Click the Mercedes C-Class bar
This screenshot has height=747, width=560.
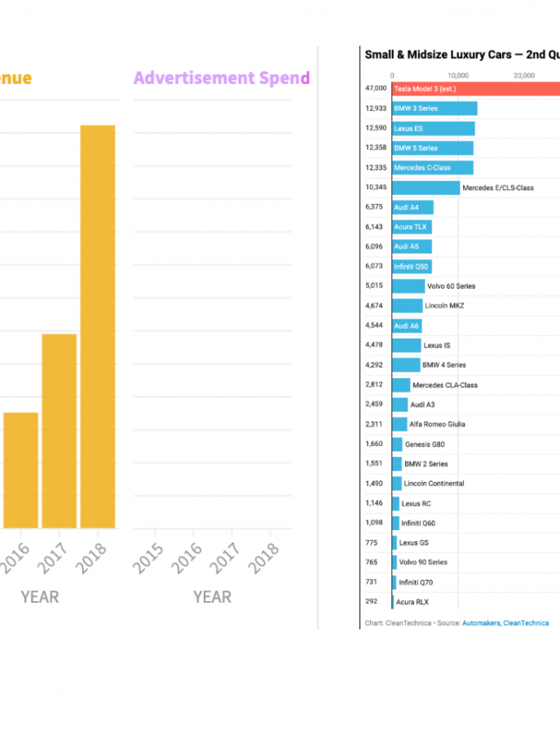click(x=432, y=168)
